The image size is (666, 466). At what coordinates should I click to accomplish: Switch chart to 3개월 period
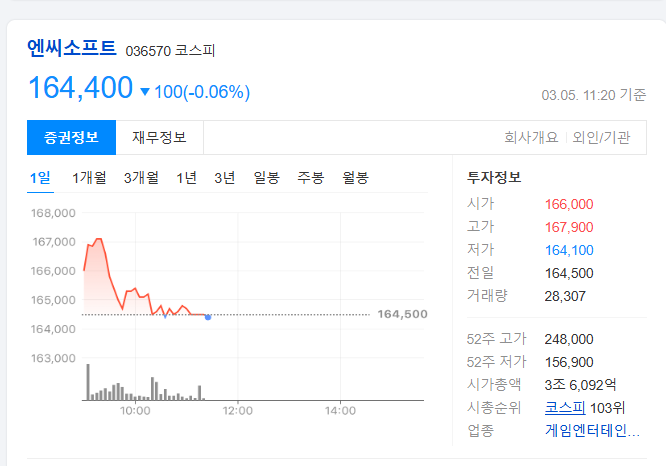(141, 178)
